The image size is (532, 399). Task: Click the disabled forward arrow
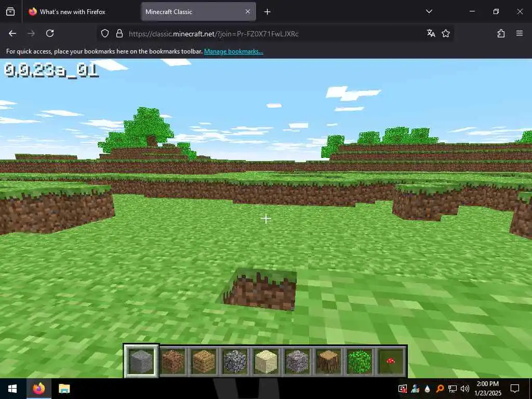[x=31, y=33]
